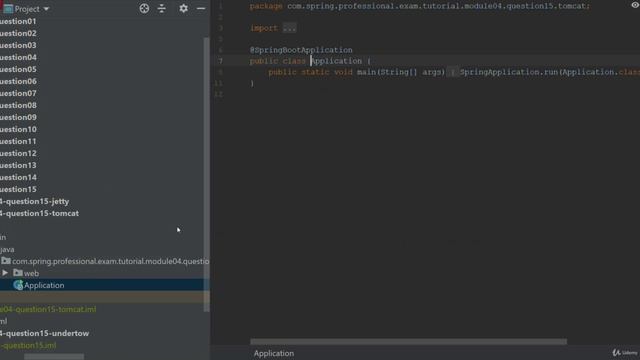The image size is (640, 360).
Task: Select question04 folder in tree
Action: pyautogui.click(x=18, y=57)
